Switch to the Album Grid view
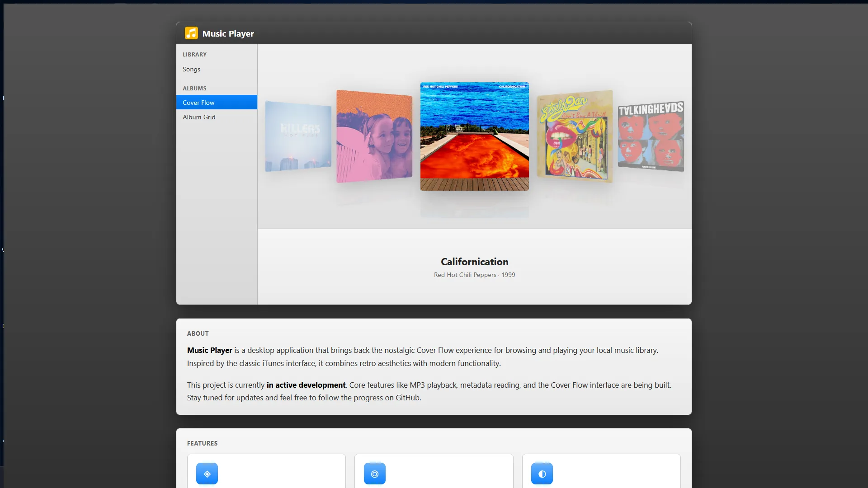868x488 pixels. click(217, 117)
